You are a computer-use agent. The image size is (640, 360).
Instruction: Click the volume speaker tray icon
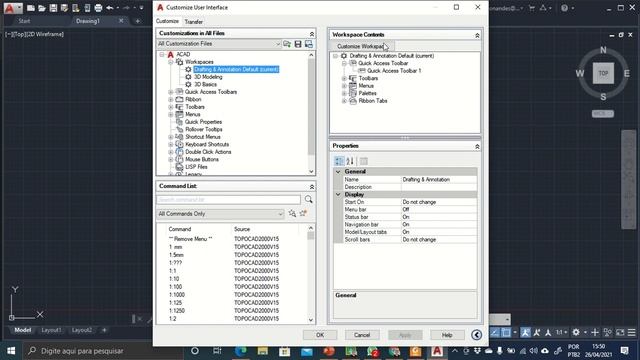533,351
